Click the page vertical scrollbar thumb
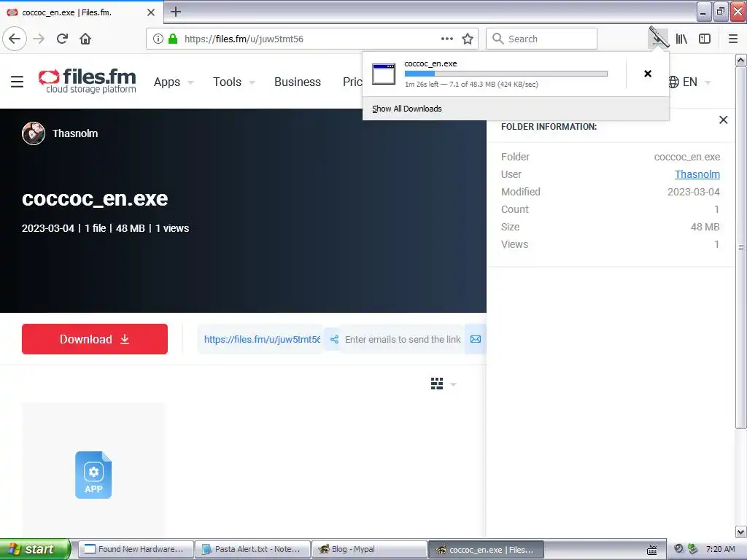 [740, 248]
